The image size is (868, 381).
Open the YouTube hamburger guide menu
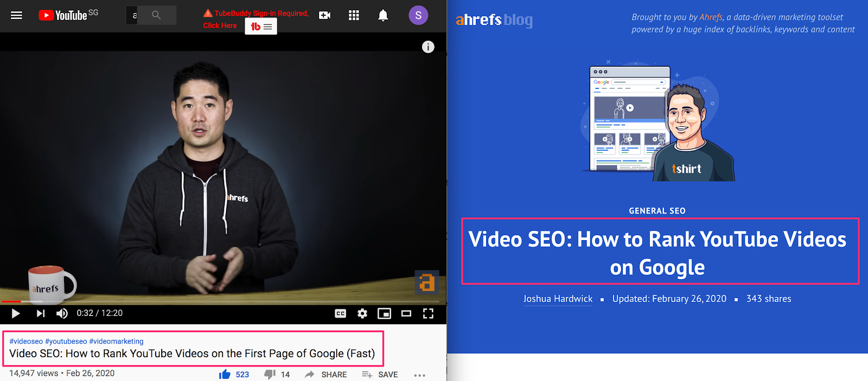(17, 15)
